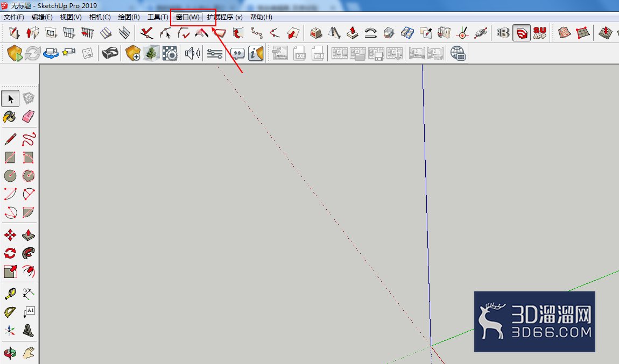619x364 pixels.
Task: Activate the Move tool
Action: pyautogui.click(x=10, y=235)
